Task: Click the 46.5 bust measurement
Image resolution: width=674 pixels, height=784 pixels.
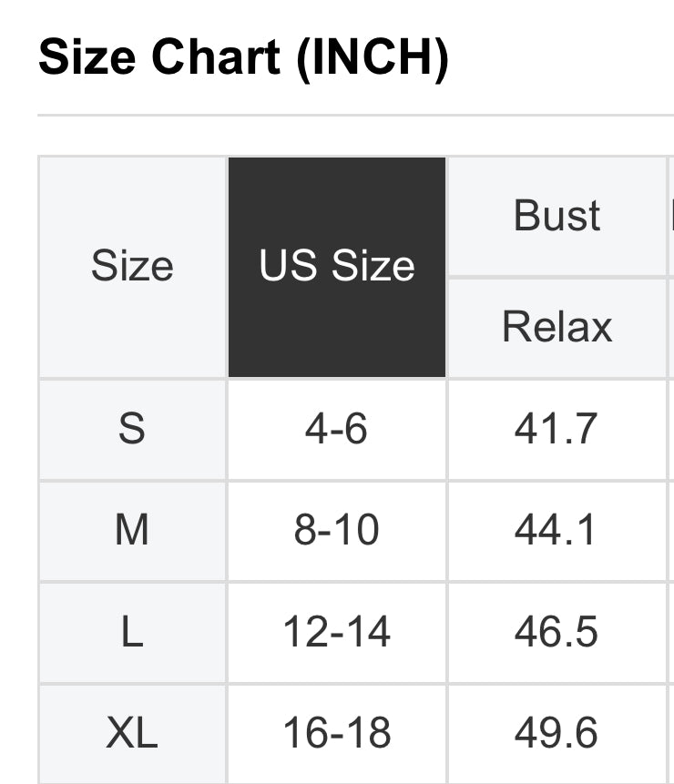Action: [557, 632]
